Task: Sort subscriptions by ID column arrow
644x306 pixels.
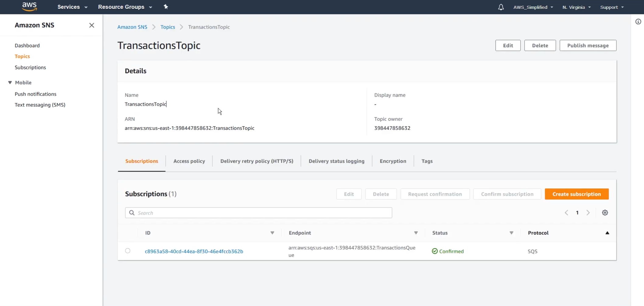Action: point(272,233)
